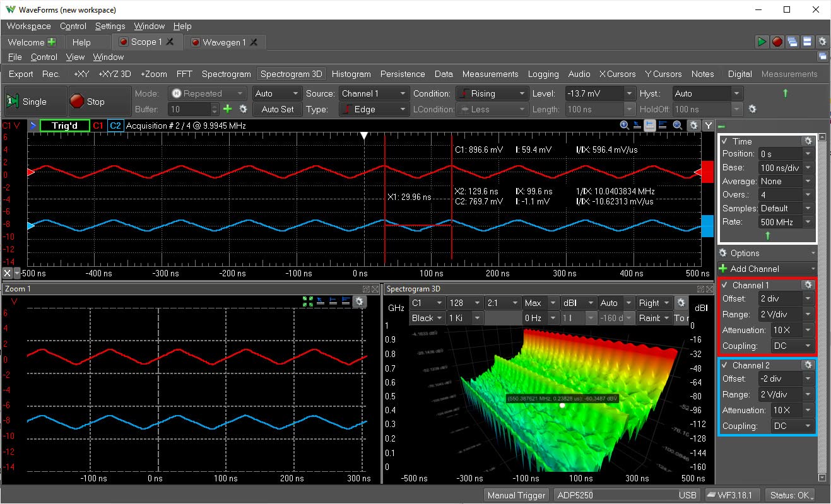Open the Rate 500 MHz dropdown

click(786, 222)
